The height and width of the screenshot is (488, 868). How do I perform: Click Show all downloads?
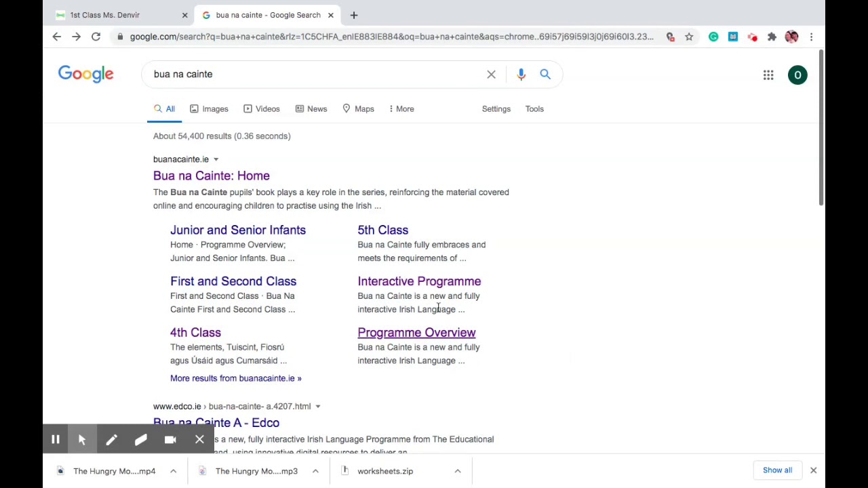tap(777, 470)
